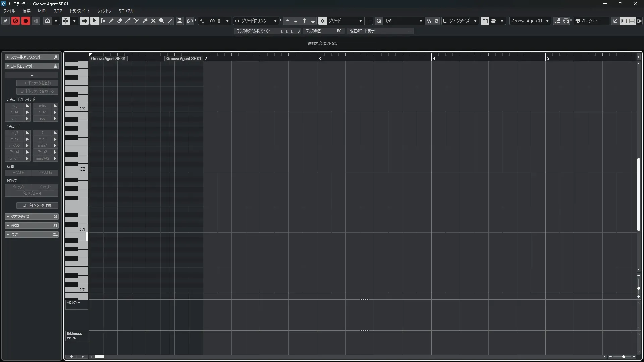Select the Zoom magnifier tool

(x=162, y=21)
